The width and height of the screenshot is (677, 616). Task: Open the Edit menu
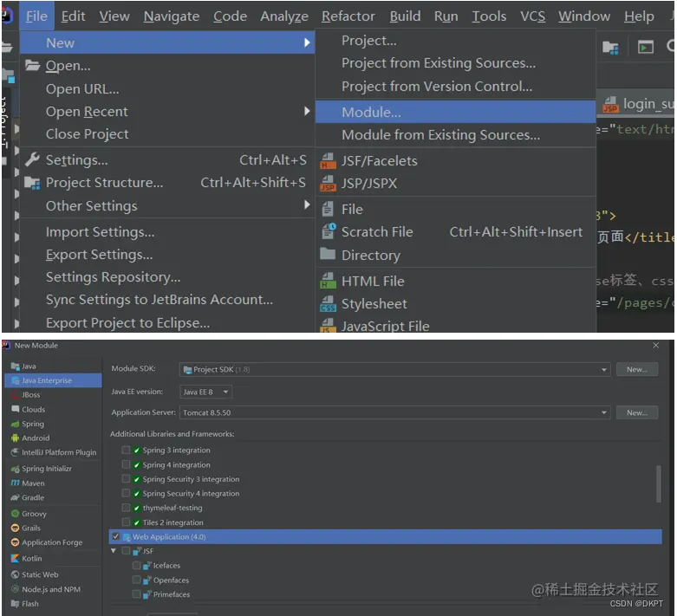73,16
